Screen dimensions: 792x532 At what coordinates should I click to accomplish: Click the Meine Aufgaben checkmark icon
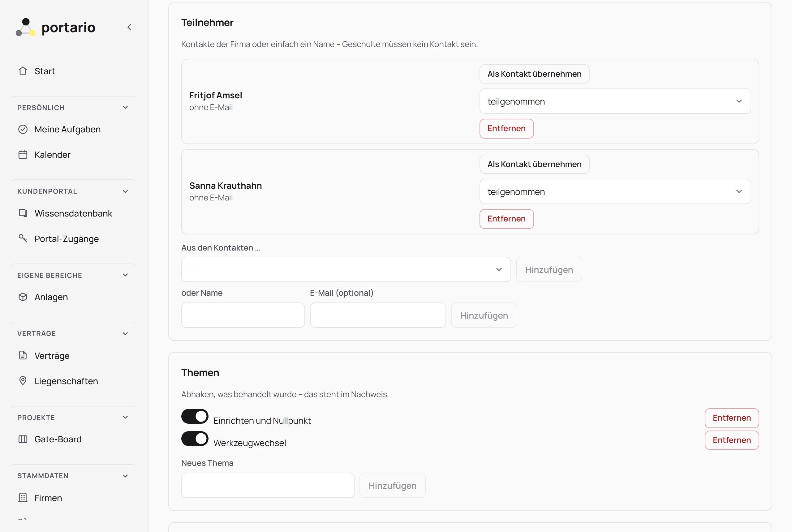pyautogui.click(x=23, y=129)
